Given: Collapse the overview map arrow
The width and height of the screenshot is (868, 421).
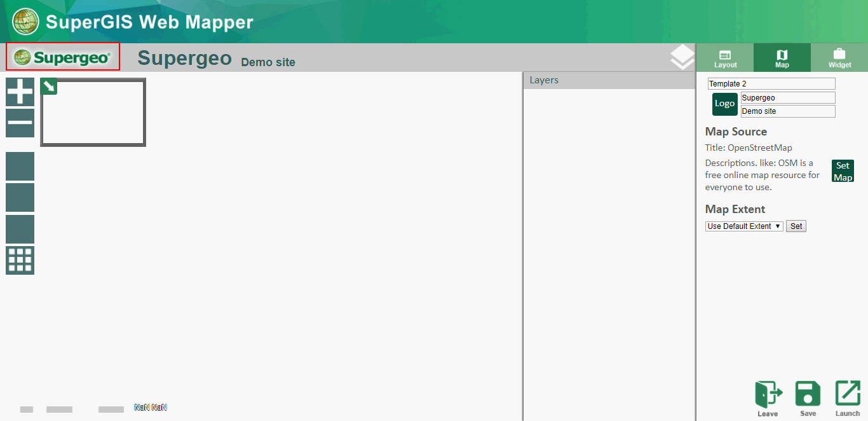Looking at the screenshot, I should [x=49, y=86].
